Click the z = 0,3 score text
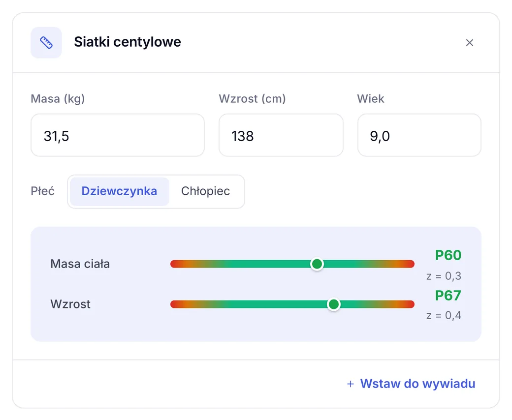The image size is (512, 420). (444, 276)
